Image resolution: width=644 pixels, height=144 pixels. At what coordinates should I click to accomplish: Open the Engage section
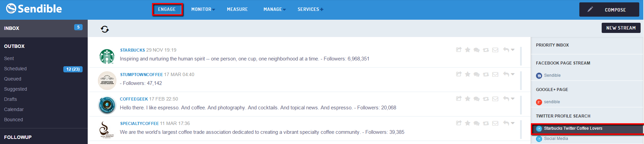(167, 10)
